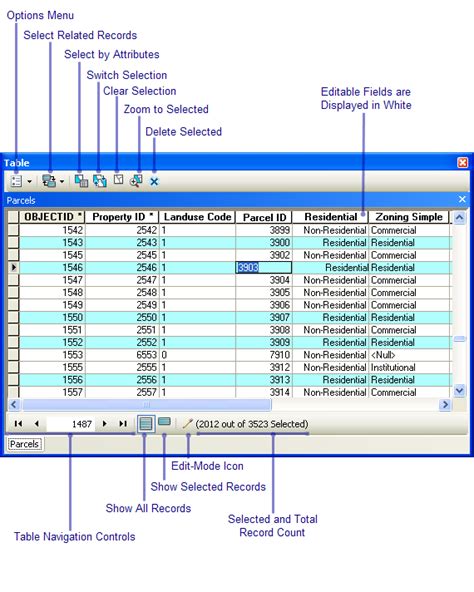Close the Parcels table panel
The image size is (474, 592).
tap(462, 199)
